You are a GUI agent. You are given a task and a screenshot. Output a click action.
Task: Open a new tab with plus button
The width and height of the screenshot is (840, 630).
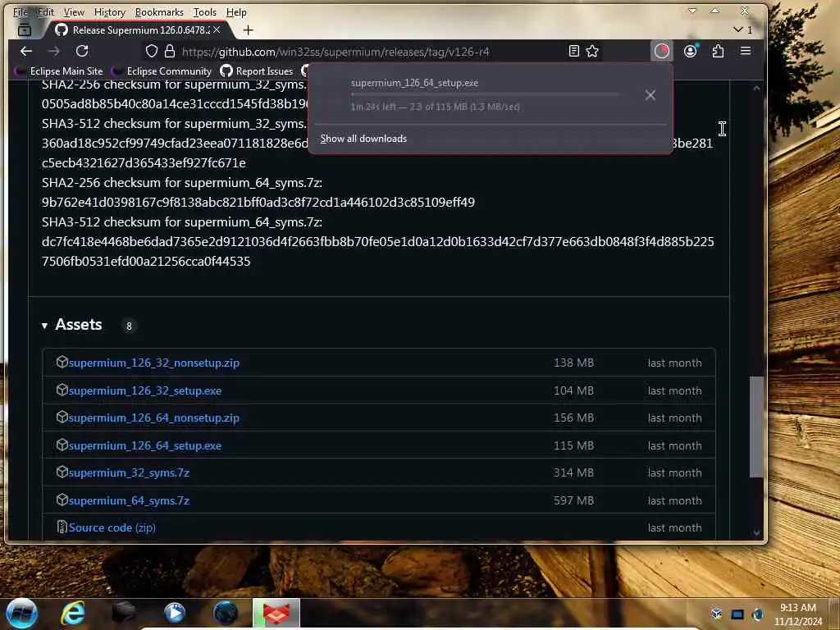(x=248, y=30)
